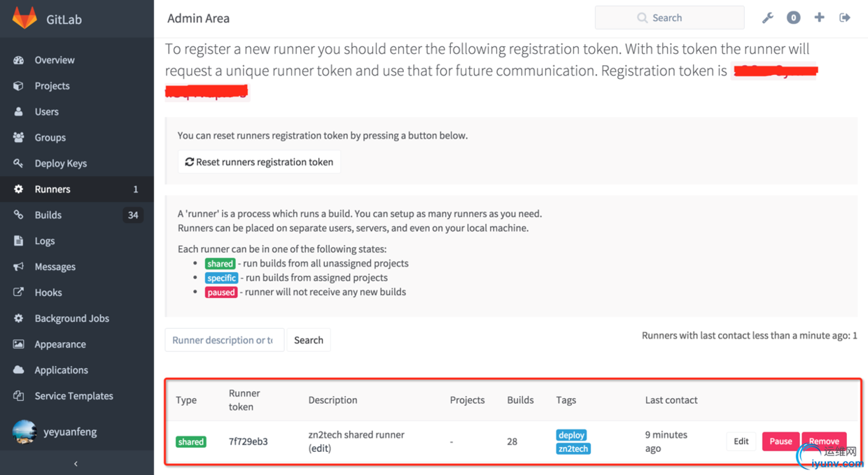Click the yeyuanfeng username
Image resolution: width=868 pixels, height=475 pixels.
click(70, 432)
